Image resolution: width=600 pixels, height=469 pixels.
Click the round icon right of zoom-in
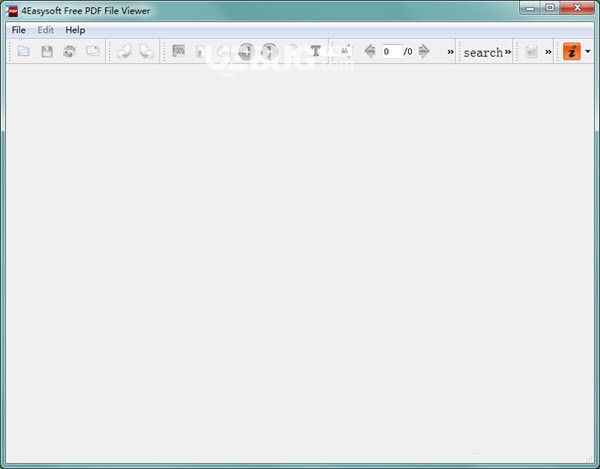tap(269, 51)
